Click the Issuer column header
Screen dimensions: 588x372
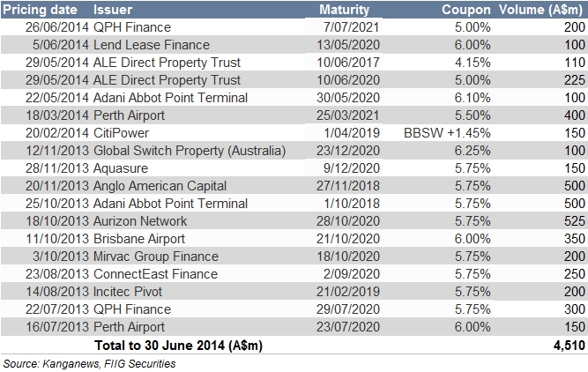[x=112, y=10]
